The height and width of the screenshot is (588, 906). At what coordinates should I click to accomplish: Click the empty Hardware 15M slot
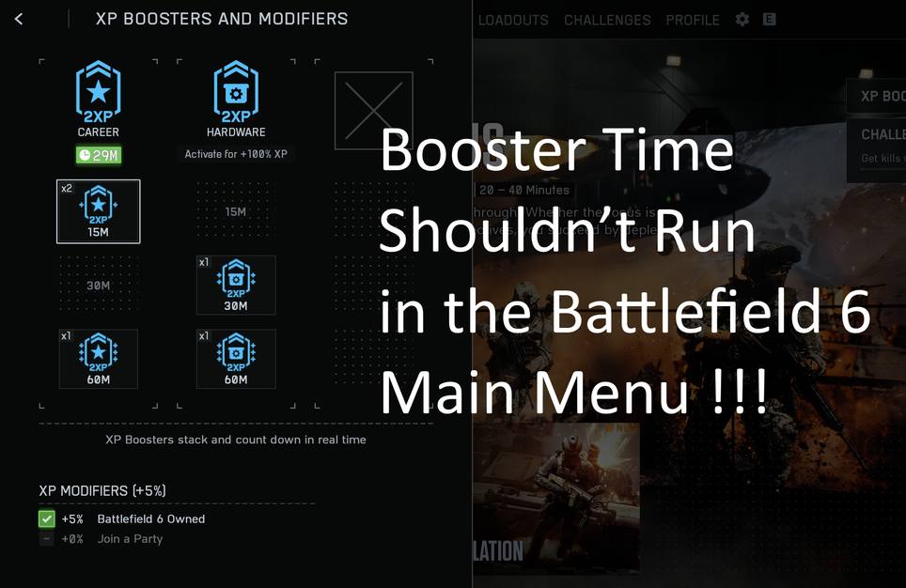click(236, 211)
